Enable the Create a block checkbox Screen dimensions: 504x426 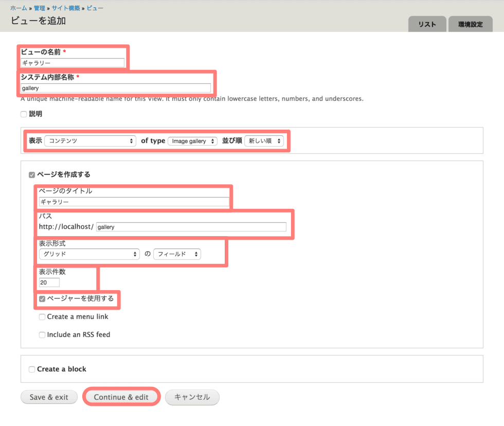[32, 369]
